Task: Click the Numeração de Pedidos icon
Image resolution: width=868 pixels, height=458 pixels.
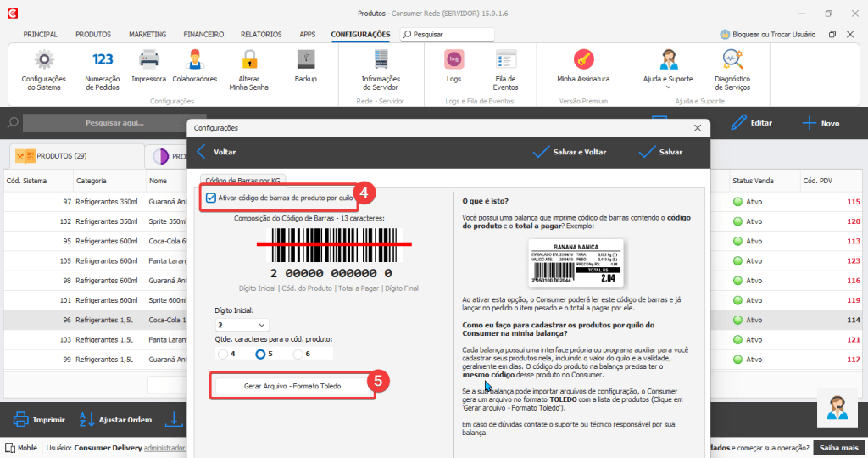Action: tap(103, 62)
